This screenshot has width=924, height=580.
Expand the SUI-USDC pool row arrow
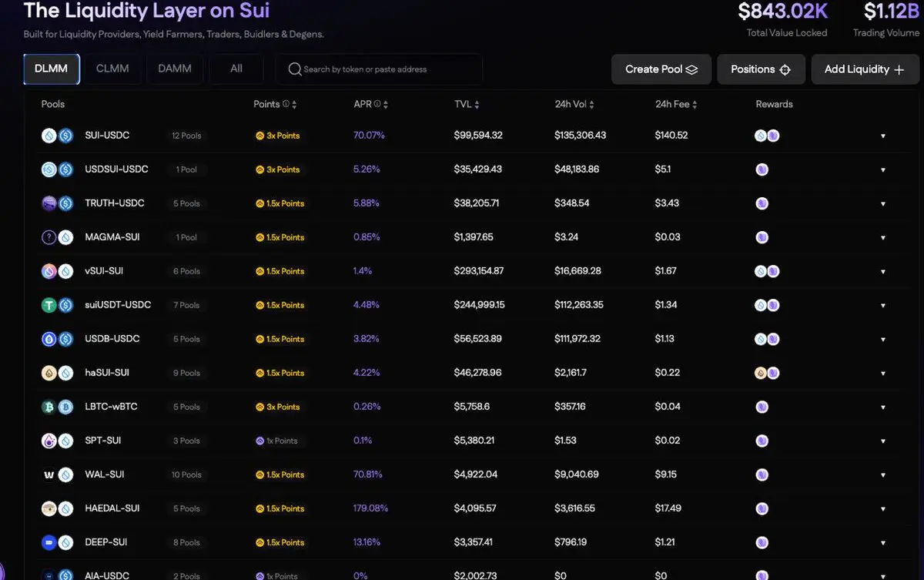coord(883,136)
